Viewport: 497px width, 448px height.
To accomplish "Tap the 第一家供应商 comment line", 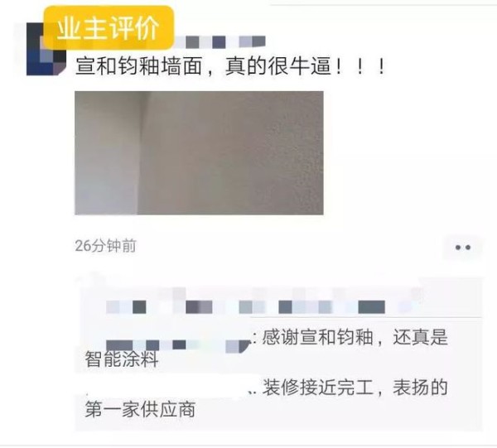I will [x=140, y=409].
